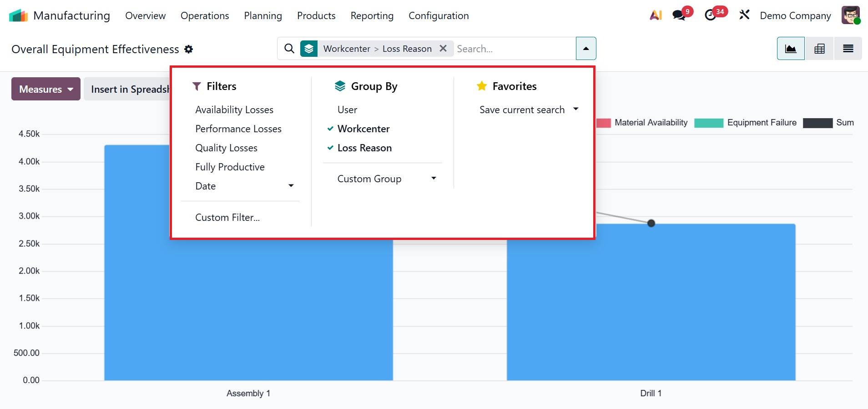868x409 pixels.
Task: Enable the User group-by option
Action: point(347,110)
